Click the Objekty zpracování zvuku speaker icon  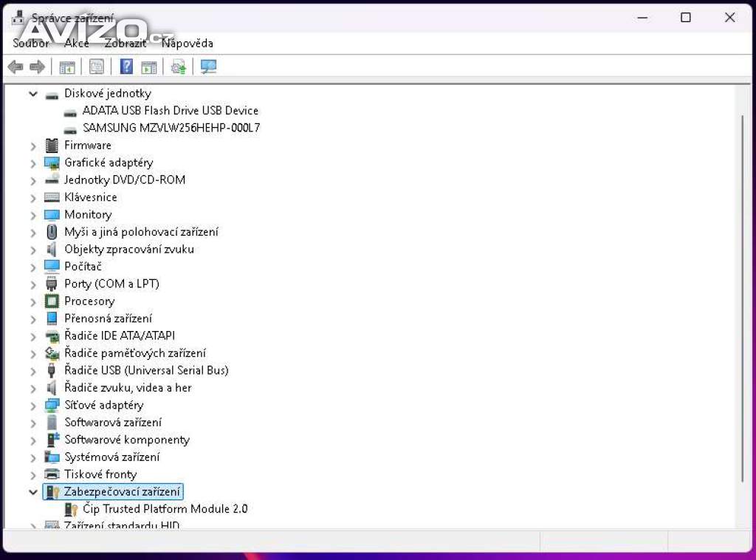52,250
